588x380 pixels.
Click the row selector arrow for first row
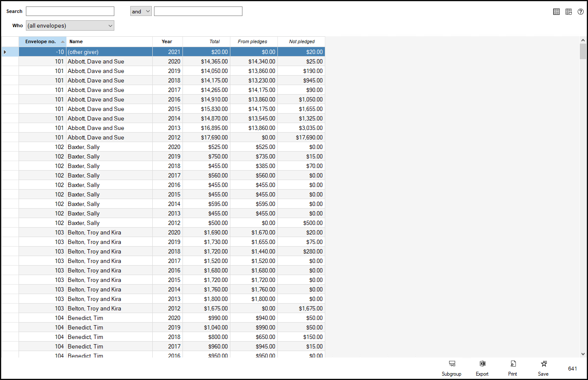5,52
